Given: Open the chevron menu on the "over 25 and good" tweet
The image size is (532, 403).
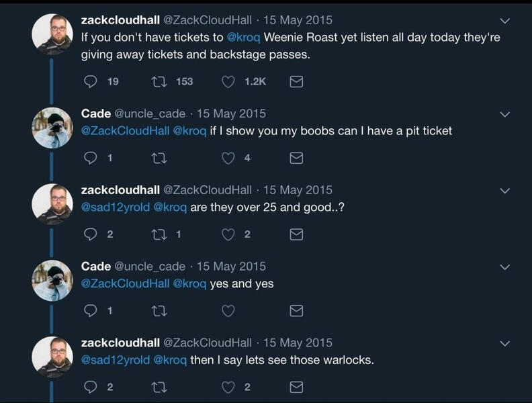Looking at the screenshot, I should pos(505,191).
